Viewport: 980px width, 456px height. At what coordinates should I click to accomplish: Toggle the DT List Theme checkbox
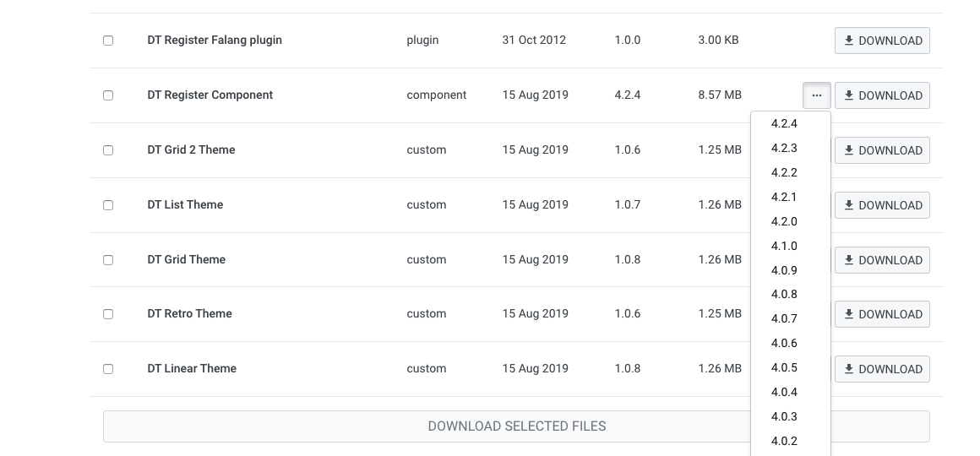pos(108,205)
